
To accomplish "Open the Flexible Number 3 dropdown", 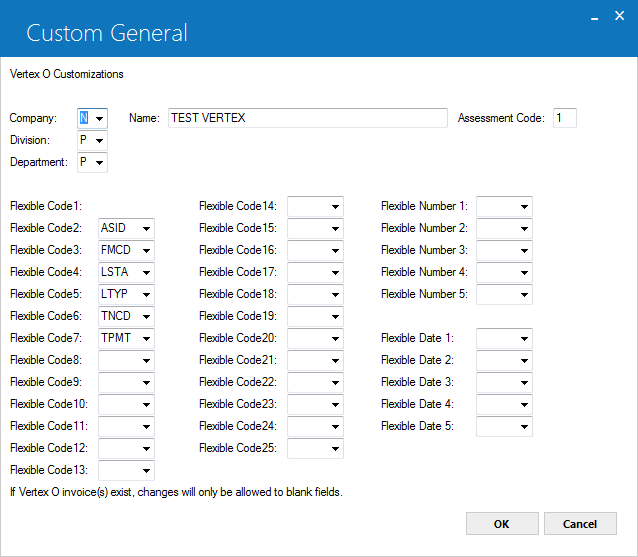I will pos(504,250).
